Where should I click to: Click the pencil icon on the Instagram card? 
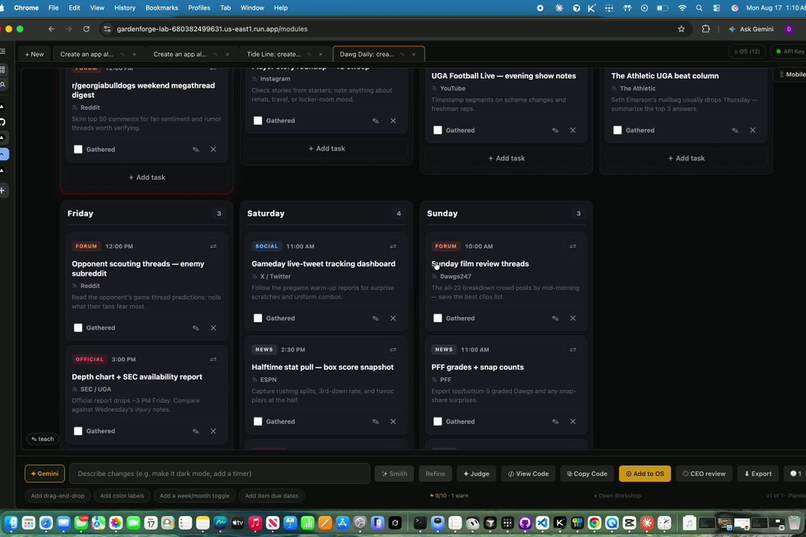coord(376,121)
